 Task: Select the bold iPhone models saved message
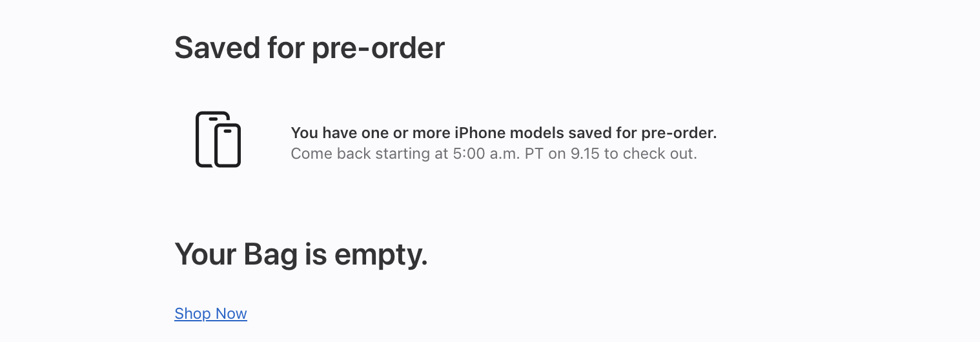click(x=504, y=134)
